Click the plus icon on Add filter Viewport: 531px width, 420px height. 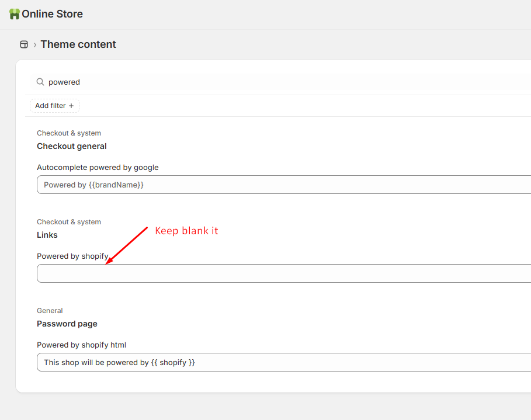point(71,106)
